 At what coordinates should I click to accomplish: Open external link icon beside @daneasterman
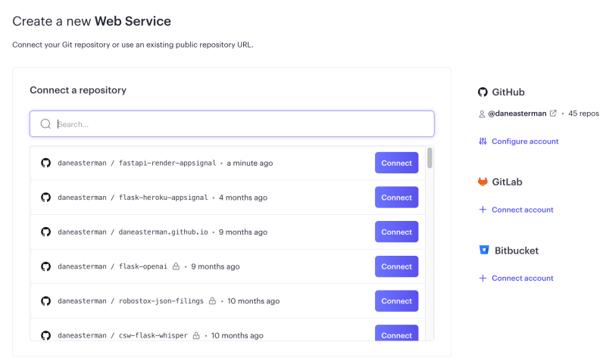[x=553, y=114]
